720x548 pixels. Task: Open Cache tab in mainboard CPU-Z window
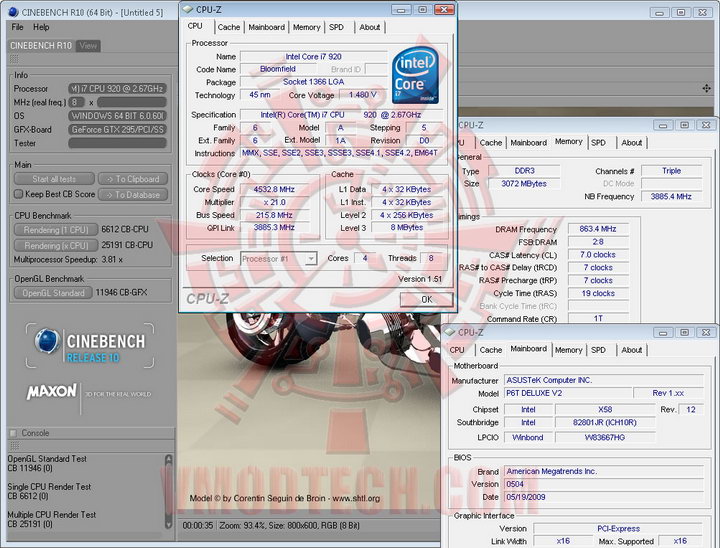490,350
